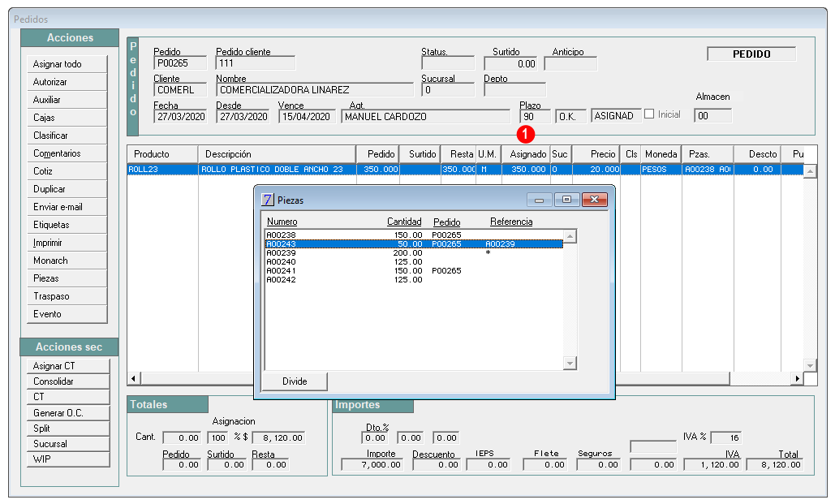Click the Cliente field COMERL
Viewport: 835px width, 504px height.
pos(180,90)
